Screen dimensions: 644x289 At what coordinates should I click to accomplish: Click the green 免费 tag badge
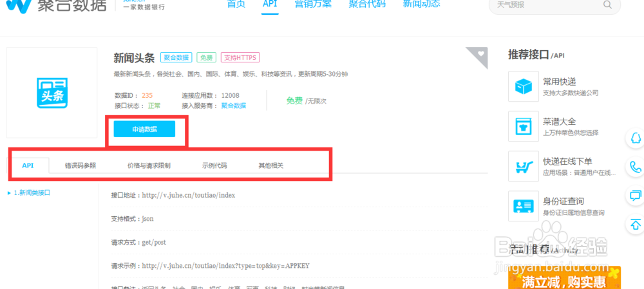click(x=207, y=57)
